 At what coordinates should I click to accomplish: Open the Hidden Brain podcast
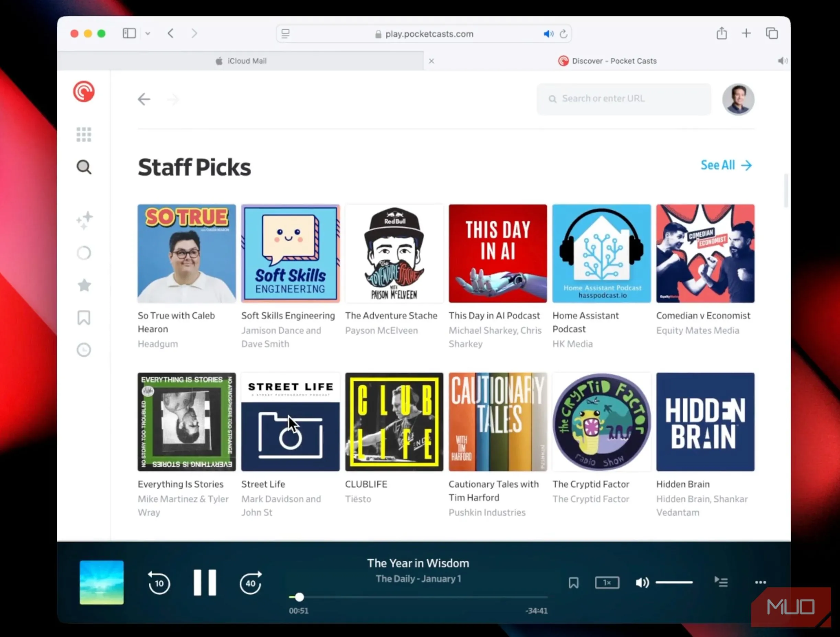tap(705, 422)
